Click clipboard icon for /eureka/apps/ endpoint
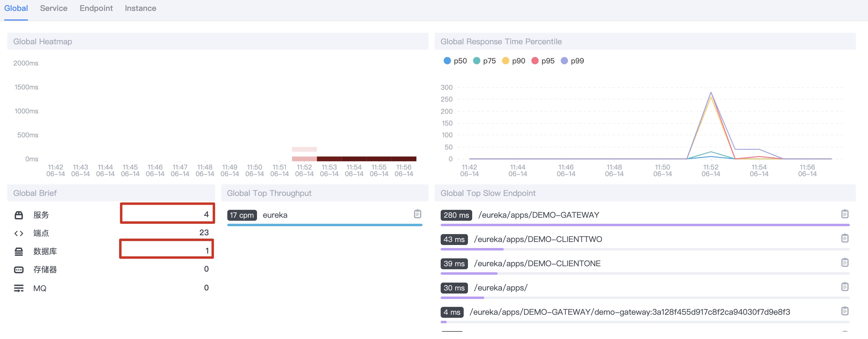 (x=844, y=287)
